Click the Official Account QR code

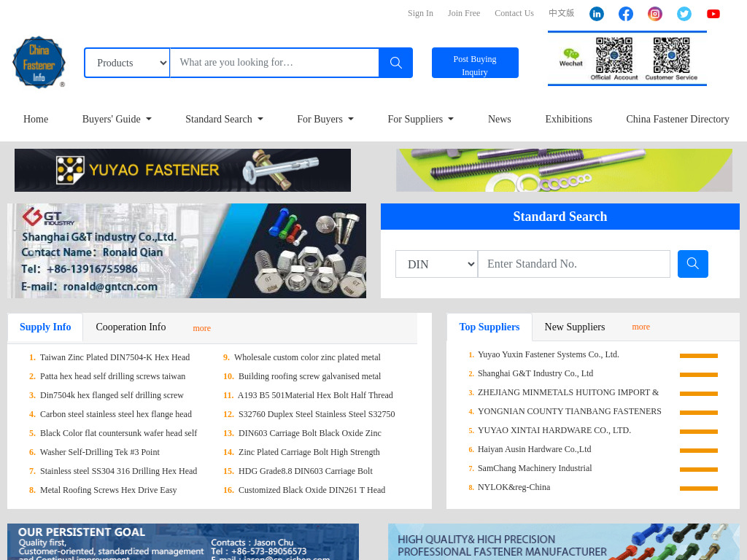[x=614, y=55]
